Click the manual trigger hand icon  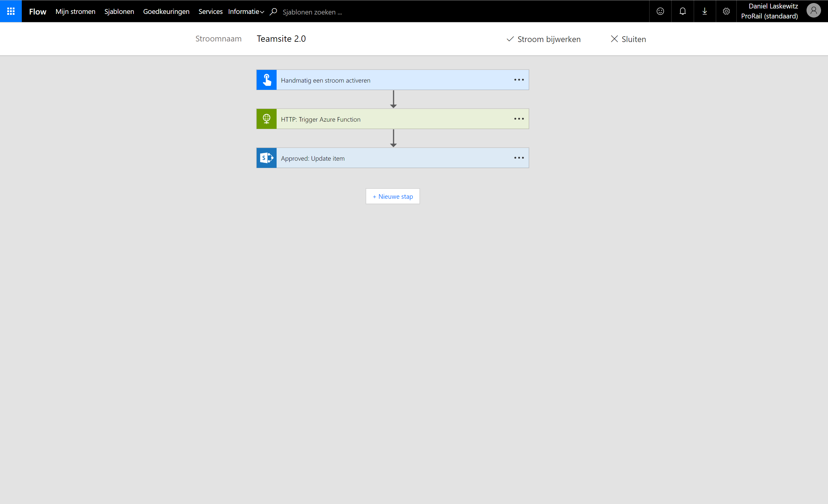coord(267,80)
